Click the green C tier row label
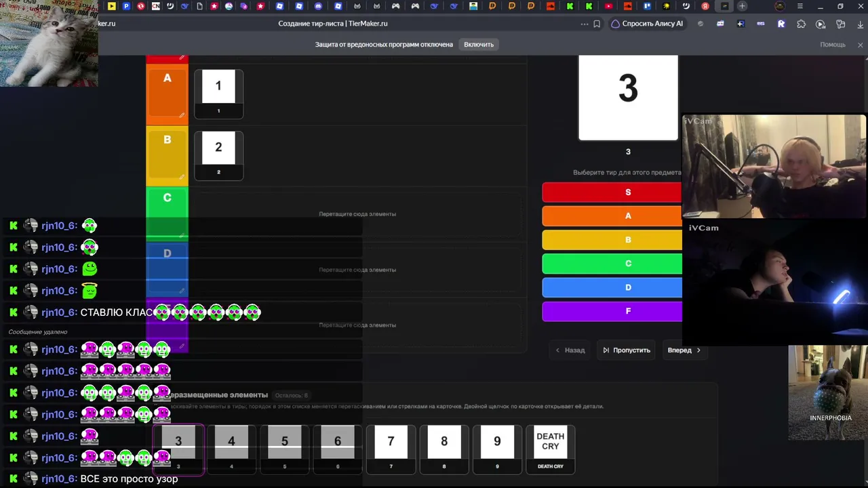This screenshot has width=868, height=488. click(x=167, y=214)
